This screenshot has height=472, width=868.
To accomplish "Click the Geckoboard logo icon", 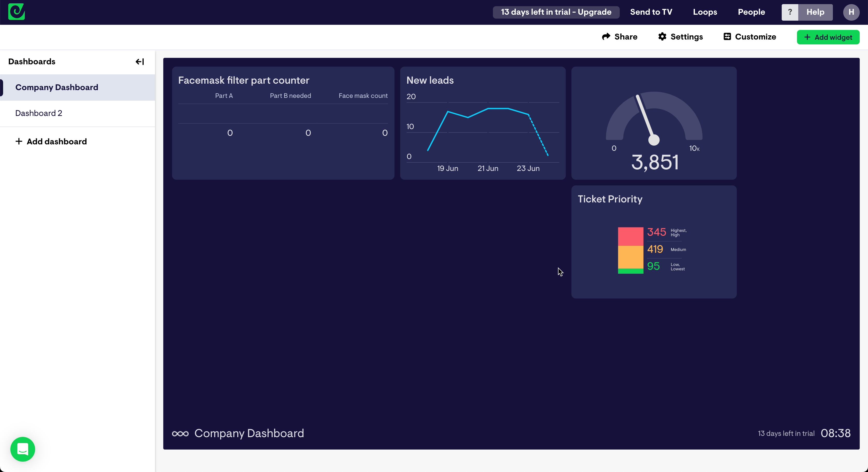I will coord(17,12).
